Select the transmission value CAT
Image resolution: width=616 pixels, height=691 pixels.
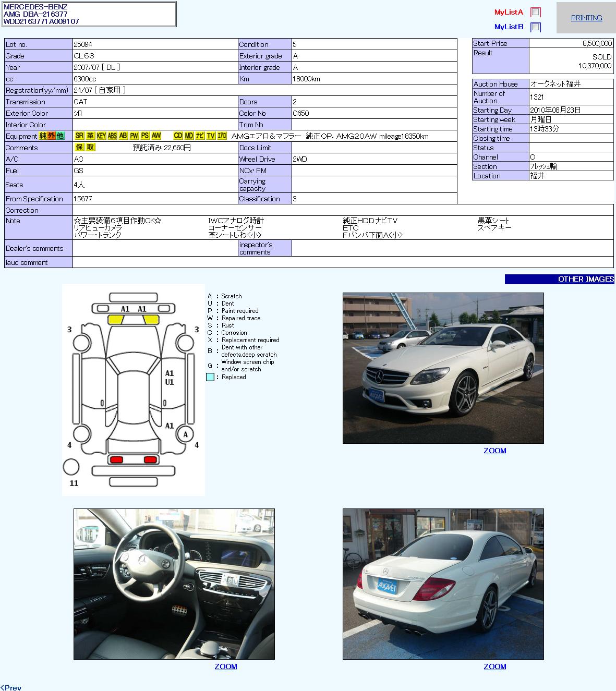81,102
